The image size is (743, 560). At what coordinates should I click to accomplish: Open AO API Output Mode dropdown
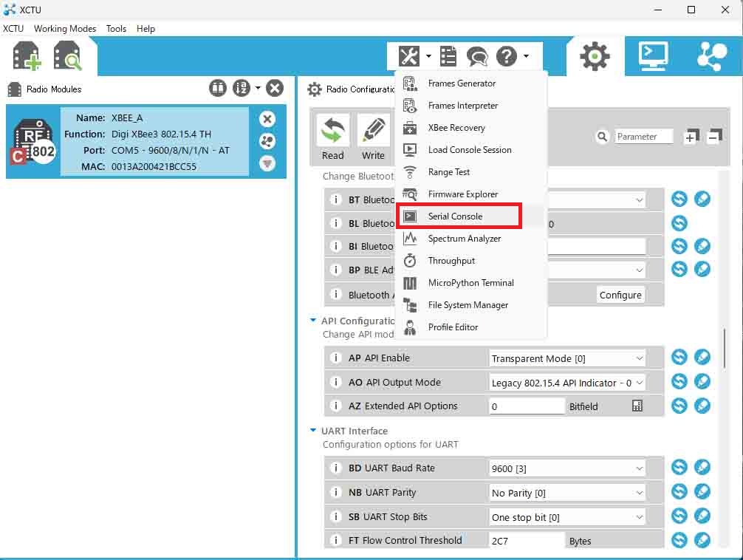tap(567, 383)
